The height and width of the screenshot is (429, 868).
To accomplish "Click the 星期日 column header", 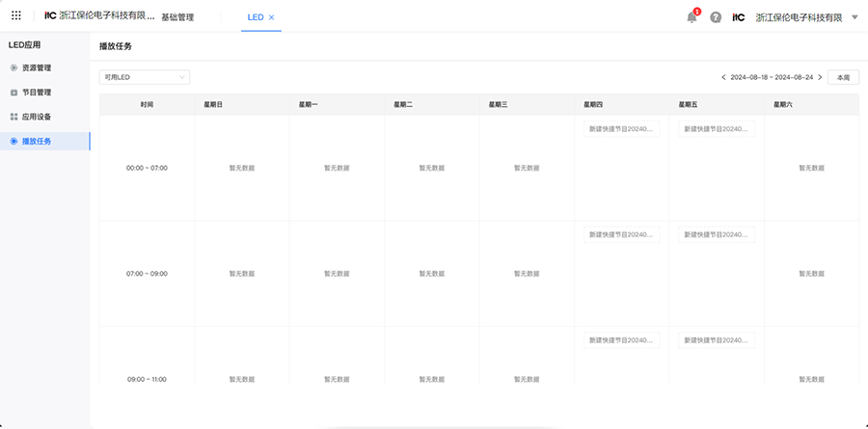I will (x=242, y=104).
